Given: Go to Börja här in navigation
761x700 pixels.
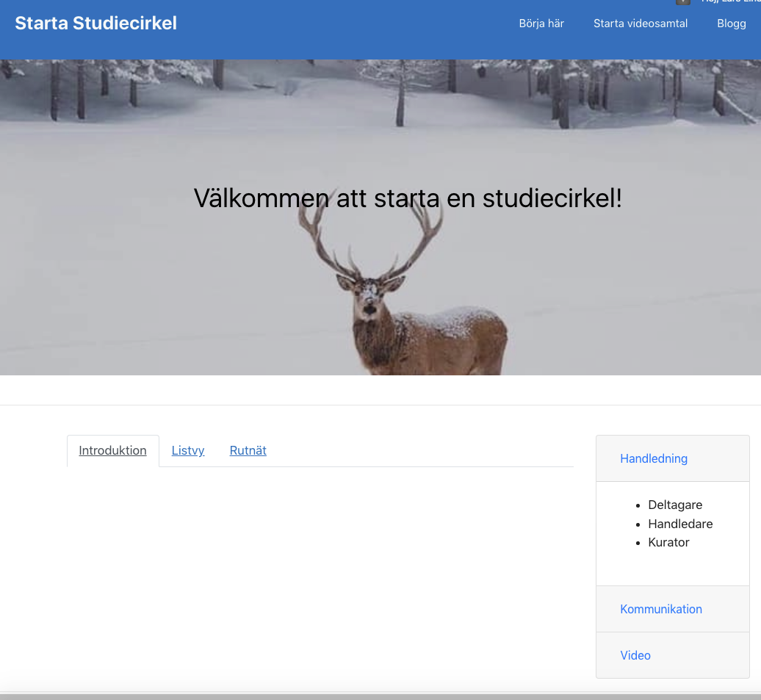Looking at the screenshot, I should (541, 24).
